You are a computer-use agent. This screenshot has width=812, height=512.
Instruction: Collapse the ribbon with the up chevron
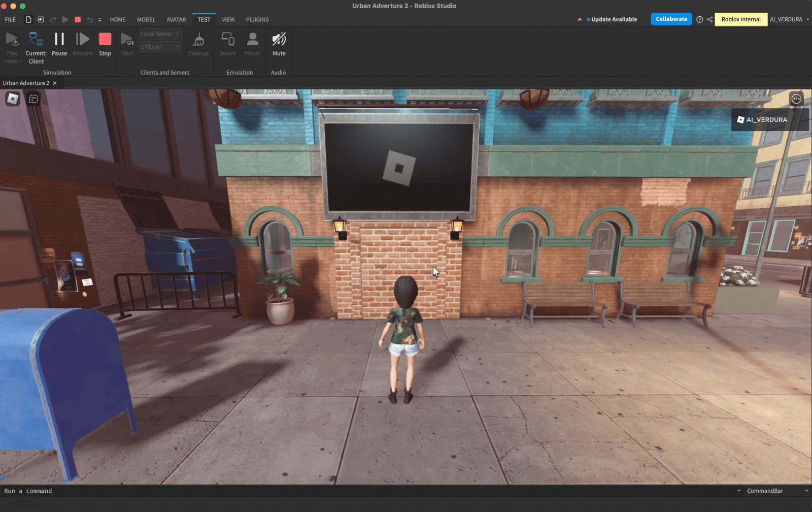pos(580,19)
